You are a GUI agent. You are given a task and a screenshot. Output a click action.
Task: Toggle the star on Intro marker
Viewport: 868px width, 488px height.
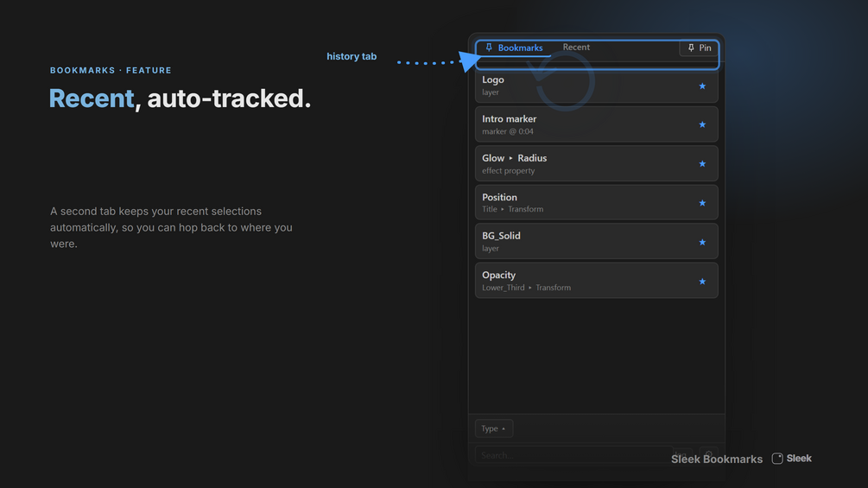[x=702, y=125]
